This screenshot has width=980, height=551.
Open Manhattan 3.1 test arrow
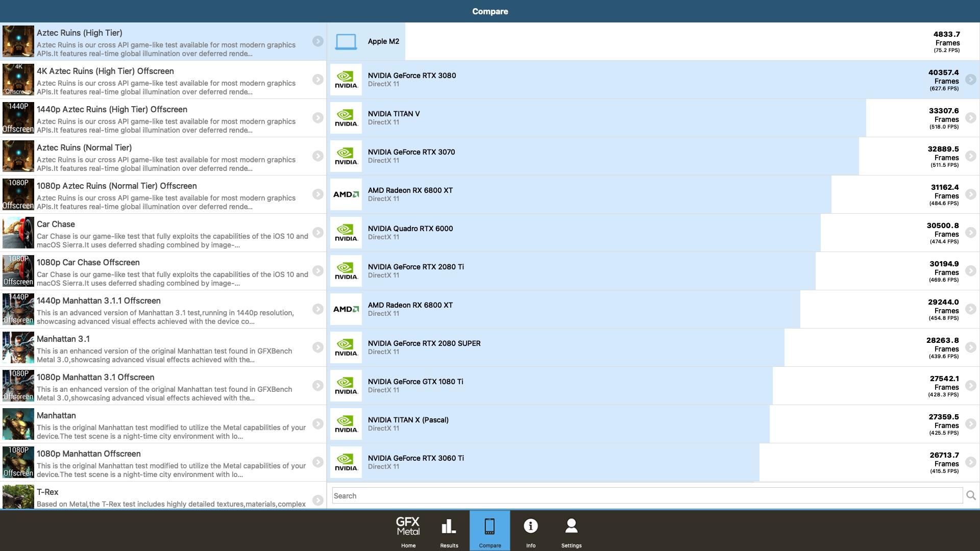(x=317, y=347)
